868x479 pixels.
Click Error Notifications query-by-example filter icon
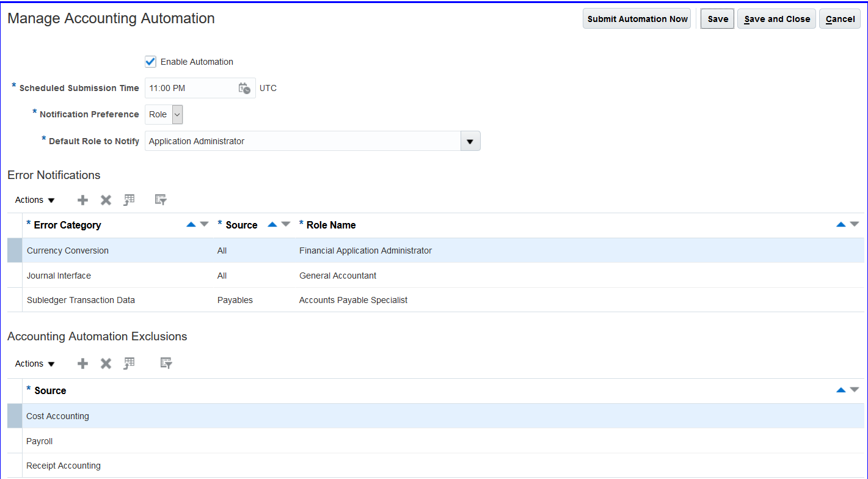tap(161, 200)
